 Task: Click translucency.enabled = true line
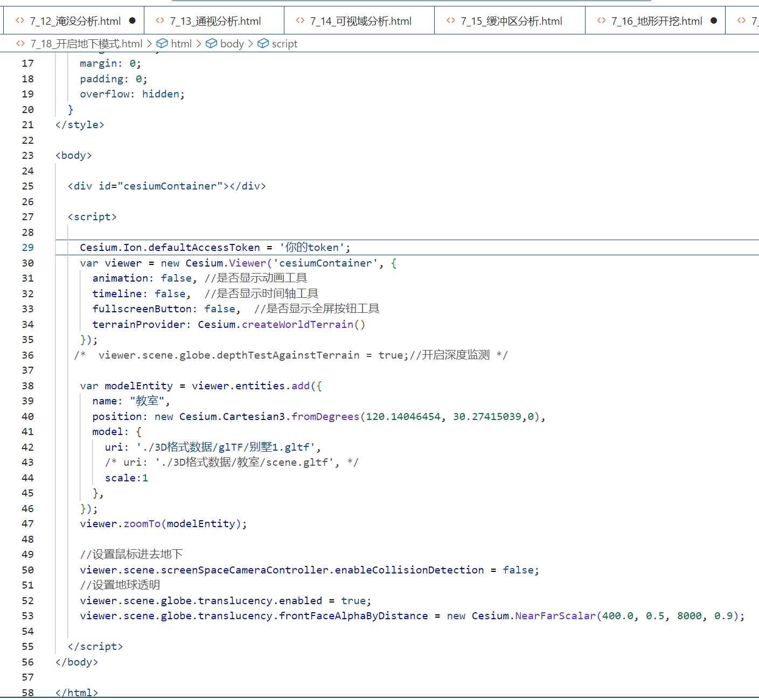tap(225, 601)
